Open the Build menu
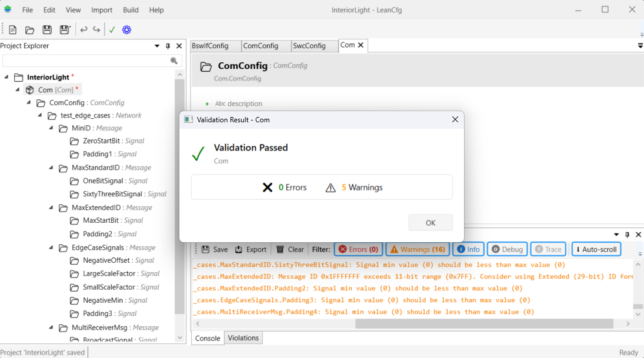Screen dimensions: 644x358 point(131,10)
